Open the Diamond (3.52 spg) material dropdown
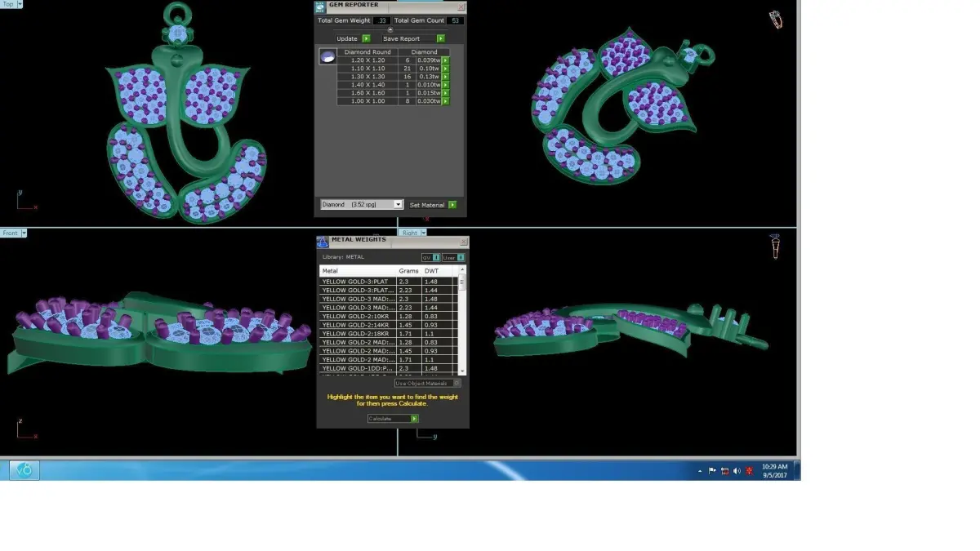 pos(361,205)
